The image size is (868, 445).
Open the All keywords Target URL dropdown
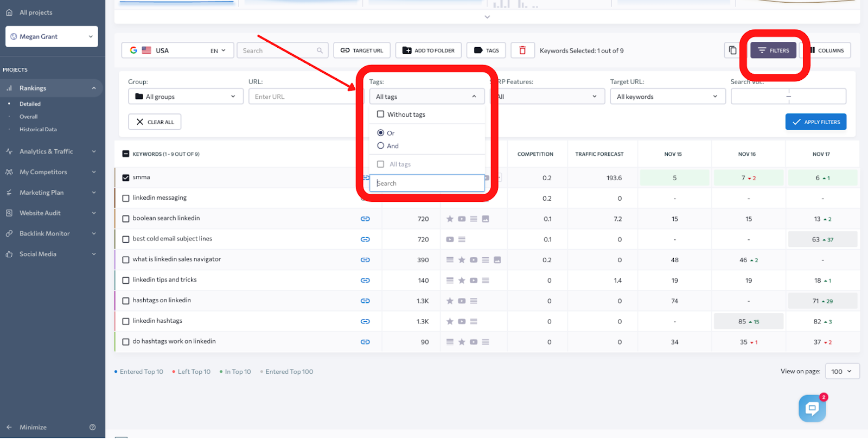pyautogui.click(x=668, y=97)
